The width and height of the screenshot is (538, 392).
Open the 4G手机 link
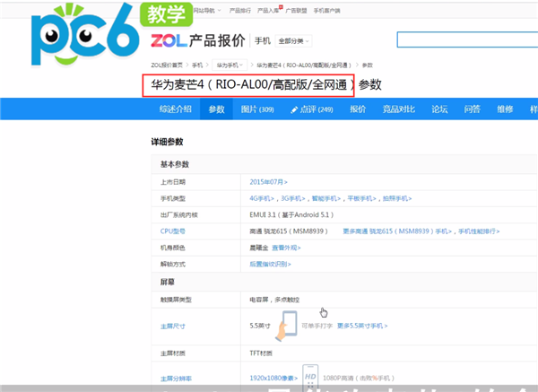pos(262,199)
